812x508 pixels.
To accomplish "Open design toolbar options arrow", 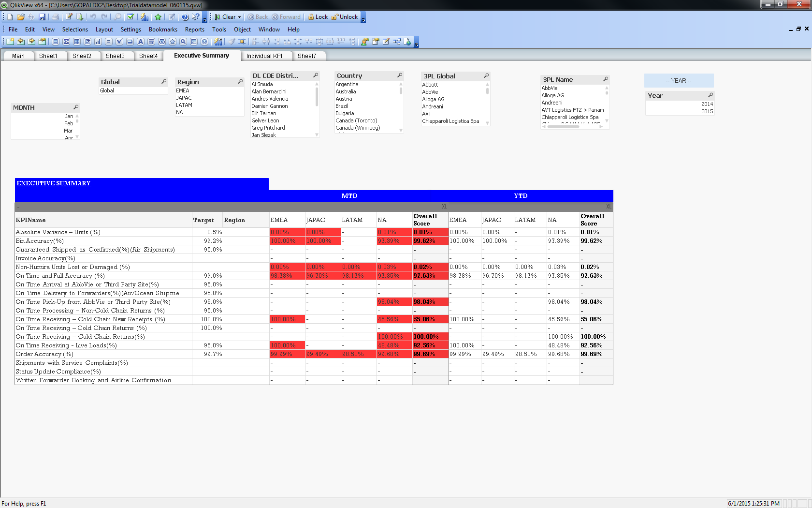I will point(417,43).
